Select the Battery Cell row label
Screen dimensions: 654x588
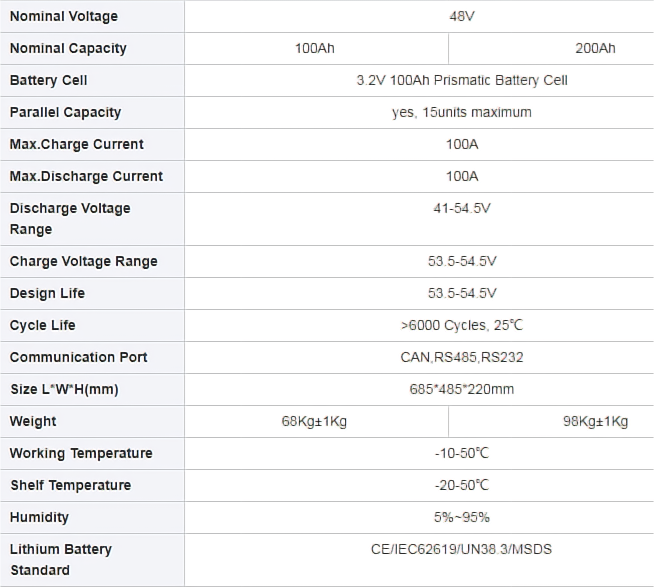49,80
